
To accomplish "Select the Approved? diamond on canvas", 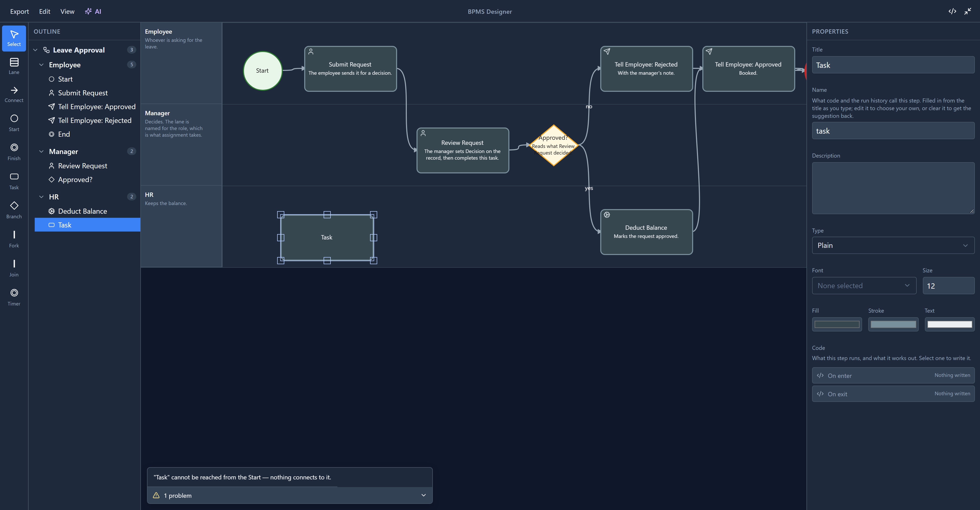I will (554, 145).
